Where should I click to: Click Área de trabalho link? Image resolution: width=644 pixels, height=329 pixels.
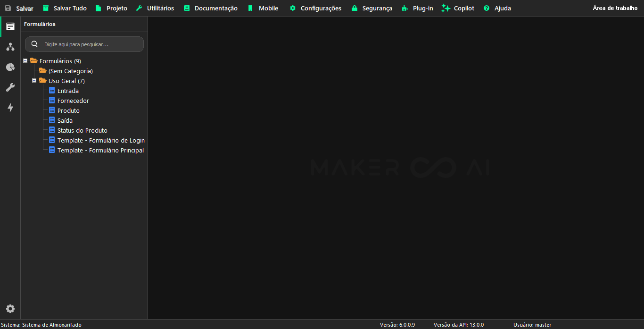click(615, 8)
